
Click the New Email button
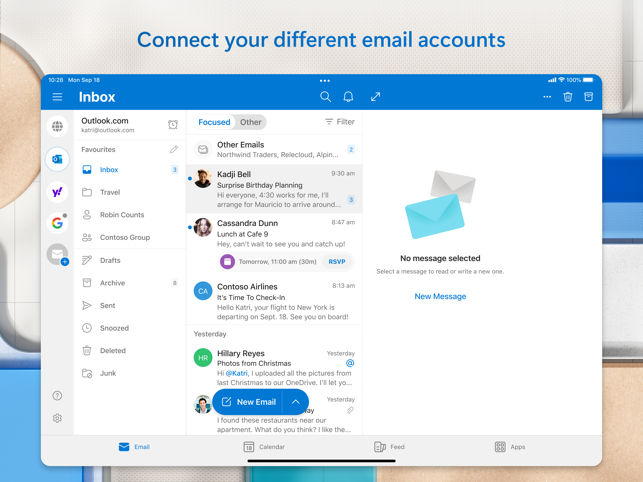pos(248,402)
